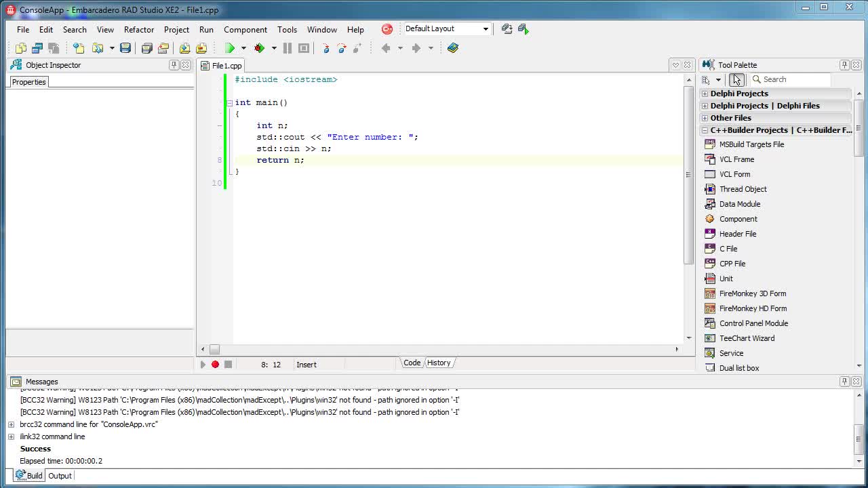Click the editor horizontal scrollbar thumb

214,349
